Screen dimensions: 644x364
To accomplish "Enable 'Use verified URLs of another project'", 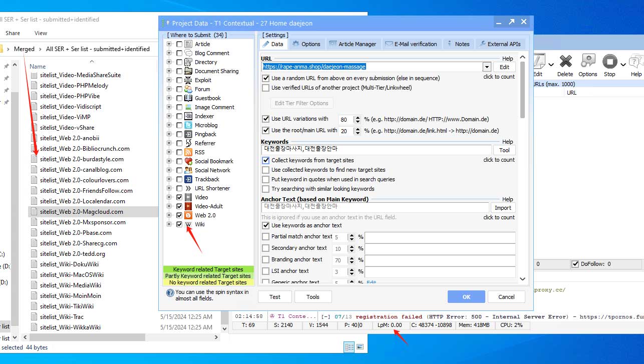I will pos(266,88).
